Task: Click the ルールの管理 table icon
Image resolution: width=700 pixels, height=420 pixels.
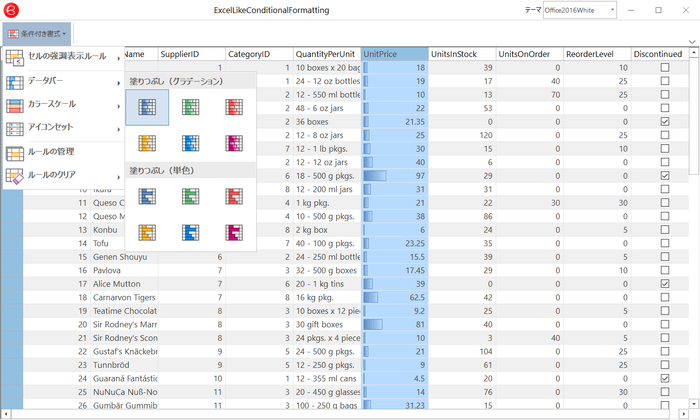Action: [15, 154]
